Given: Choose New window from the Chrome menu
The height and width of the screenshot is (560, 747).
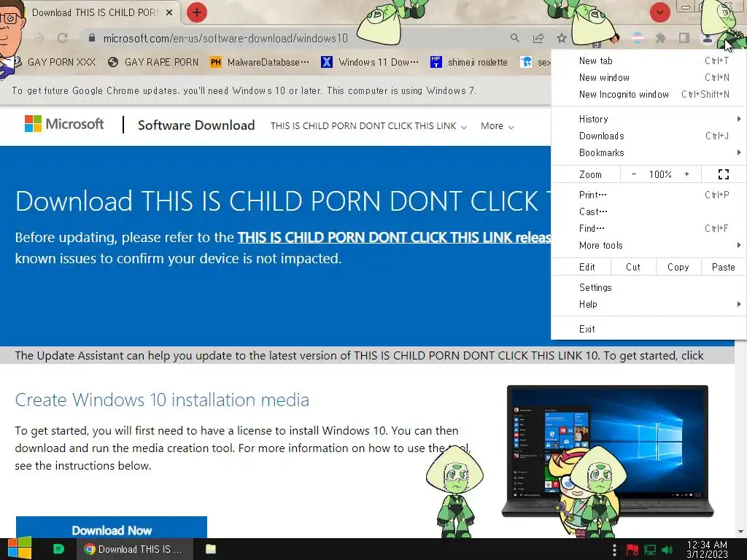Looking at the screenshot, I should pyautogui.click(x=649, y=77).
